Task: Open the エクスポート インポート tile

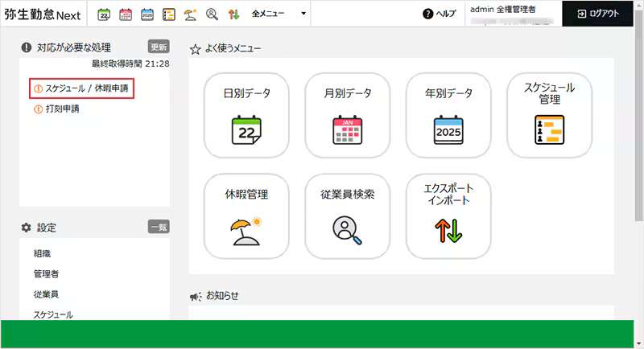Action: pyautogui.click(x=448, y=216)
